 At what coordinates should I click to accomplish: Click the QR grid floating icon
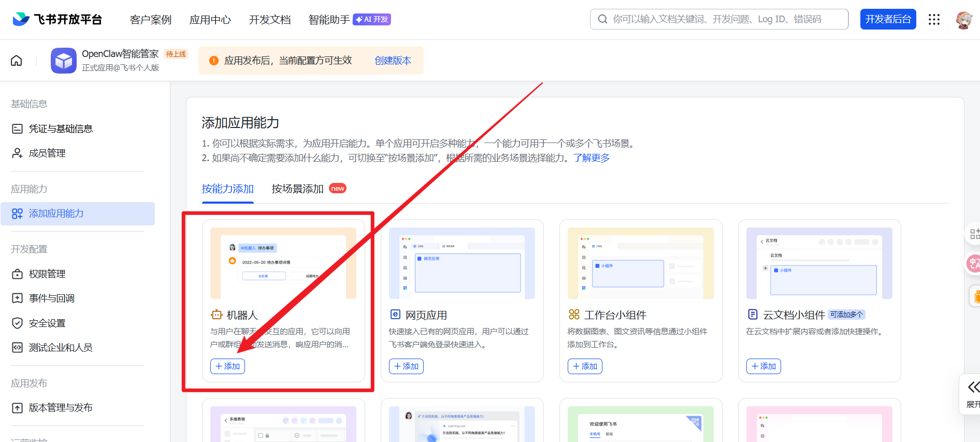point(974,234)
